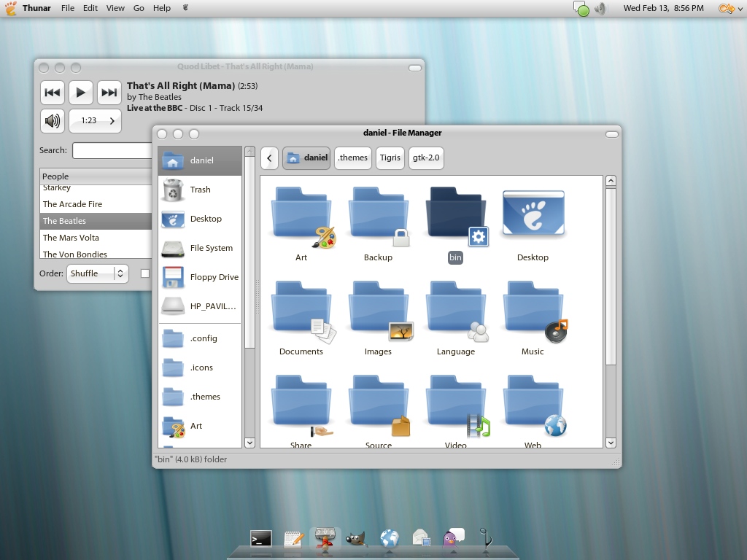The width and height of the screenshot is (747, 560).
Task: Open the Thunar application menu
Action: coord(36,8)
